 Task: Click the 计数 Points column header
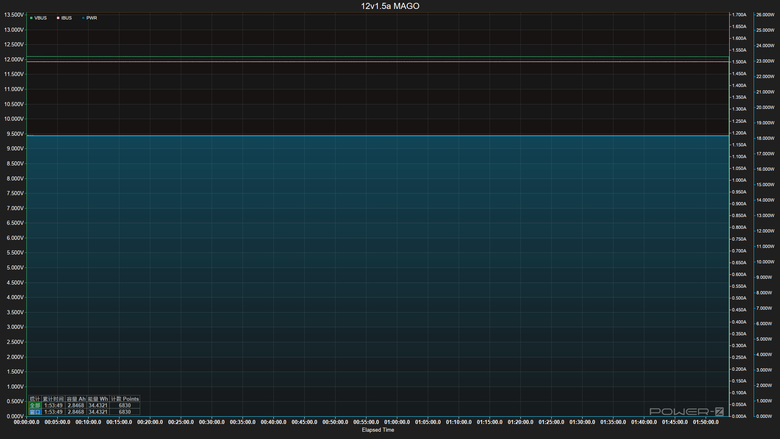125,399
